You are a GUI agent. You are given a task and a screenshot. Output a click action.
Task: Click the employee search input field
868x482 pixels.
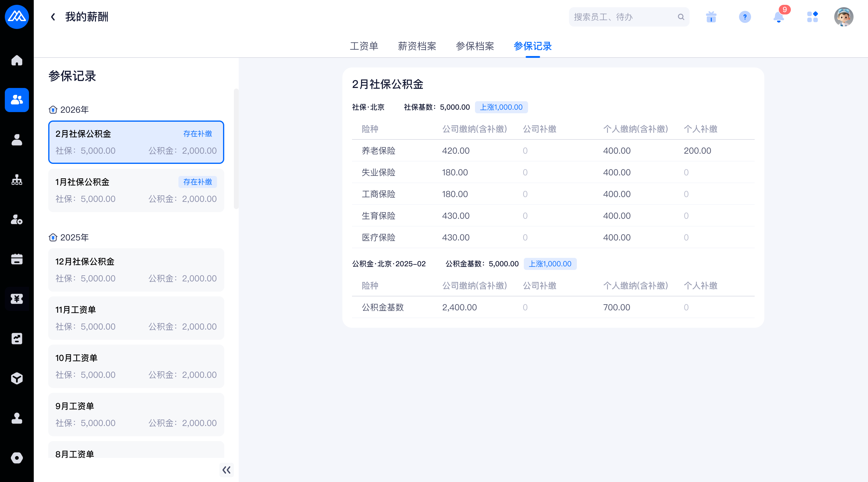(623, 17)
